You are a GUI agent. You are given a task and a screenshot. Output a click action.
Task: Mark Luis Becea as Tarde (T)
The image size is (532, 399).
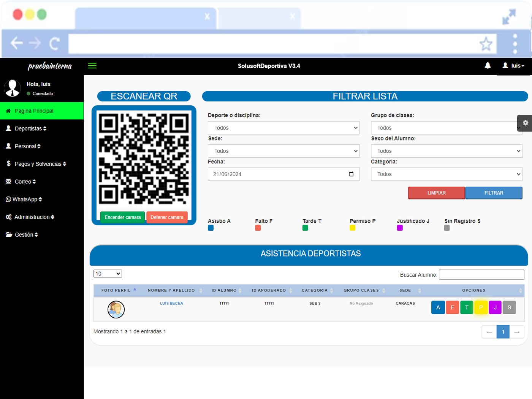[467, 307]
